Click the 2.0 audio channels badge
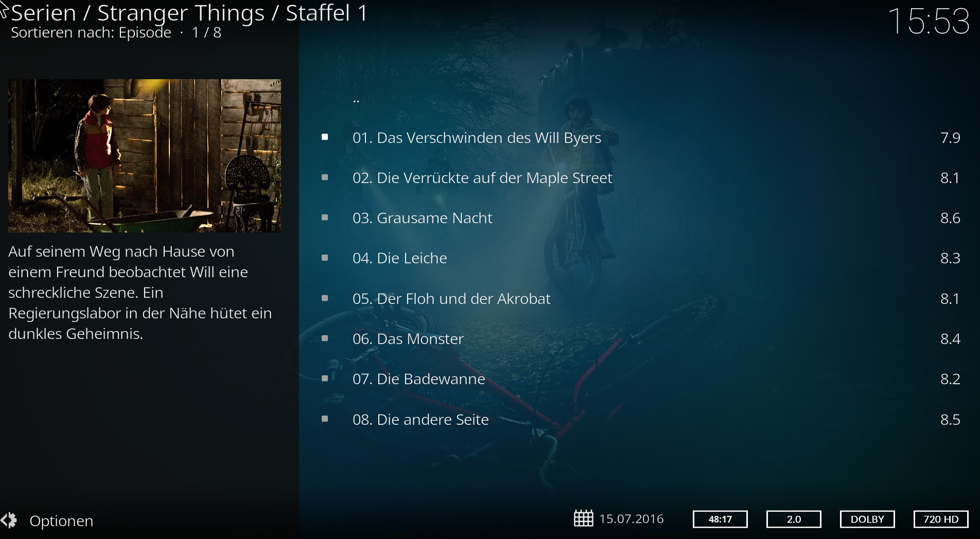 [794, 519]
